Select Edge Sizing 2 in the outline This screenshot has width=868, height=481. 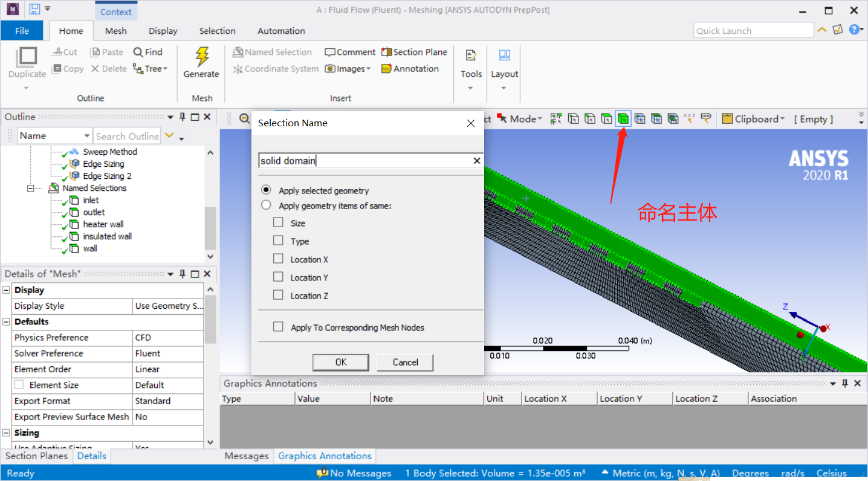click(x=107, y=176)
